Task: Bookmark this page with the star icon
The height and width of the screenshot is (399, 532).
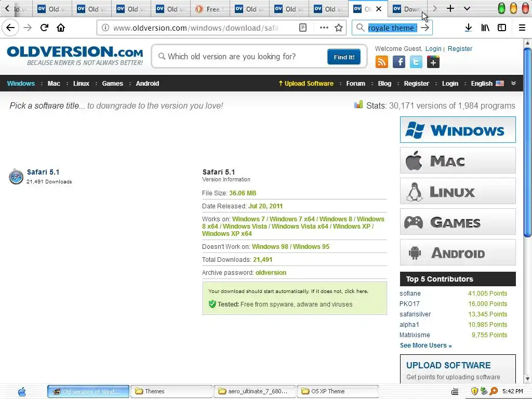Action: tap(339, 28)
